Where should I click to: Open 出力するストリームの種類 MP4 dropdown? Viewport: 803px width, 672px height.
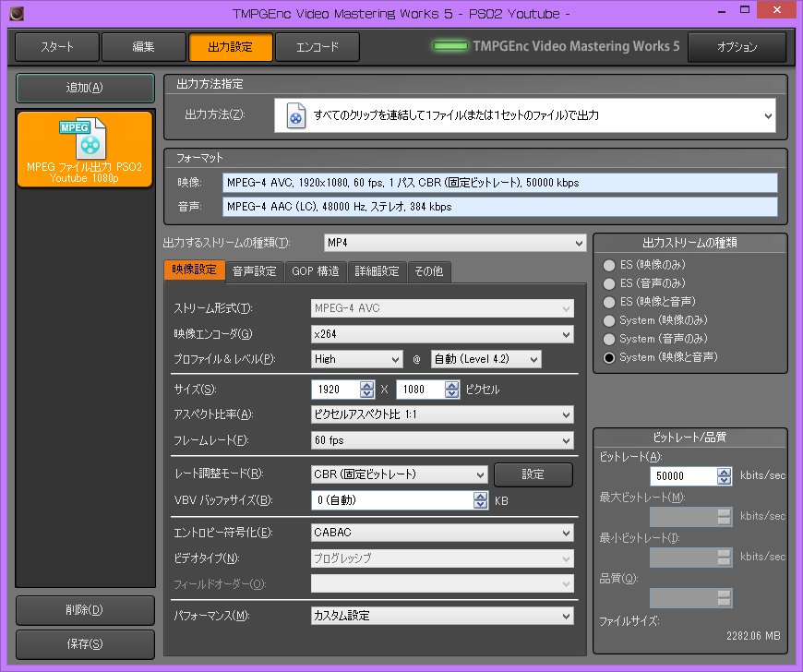[x=455, y=243]
